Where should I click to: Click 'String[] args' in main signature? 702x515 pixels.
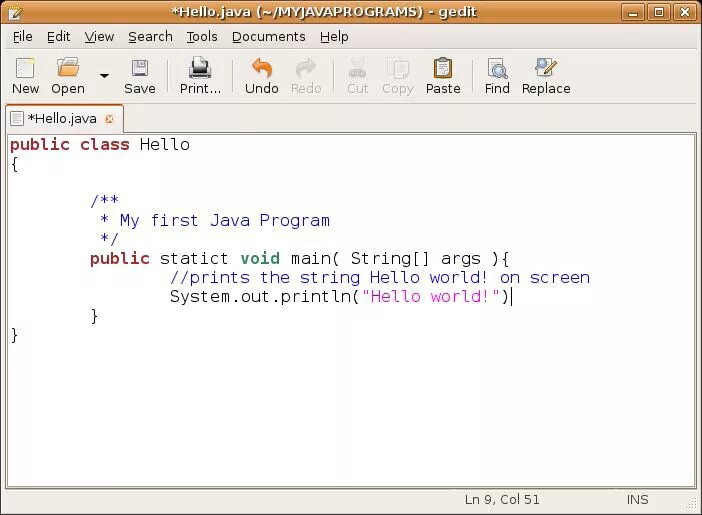pos(415,259)
